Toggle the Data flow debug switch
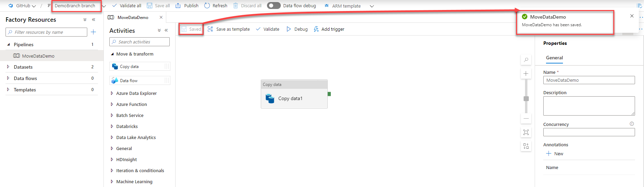Image resolution: width=644 pixels, height=187 pixels. pyautogui.click(x=274, y=6)
